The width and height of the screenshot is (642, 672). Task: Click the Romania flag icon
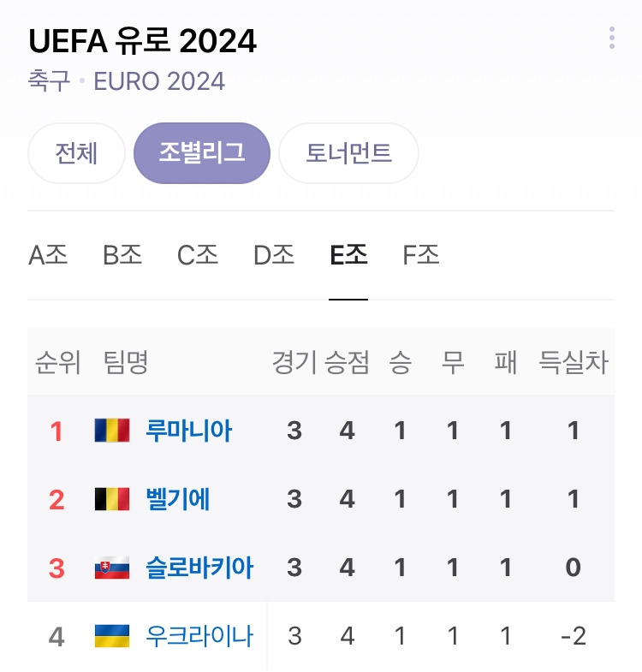pos(112,431)
